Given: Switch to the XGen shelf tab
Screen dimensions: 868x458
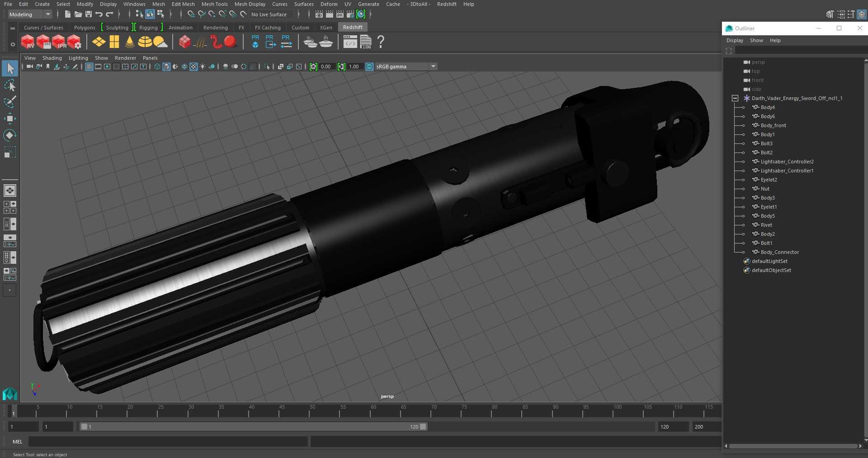Looking at the screenshot, I should (326, 28).
